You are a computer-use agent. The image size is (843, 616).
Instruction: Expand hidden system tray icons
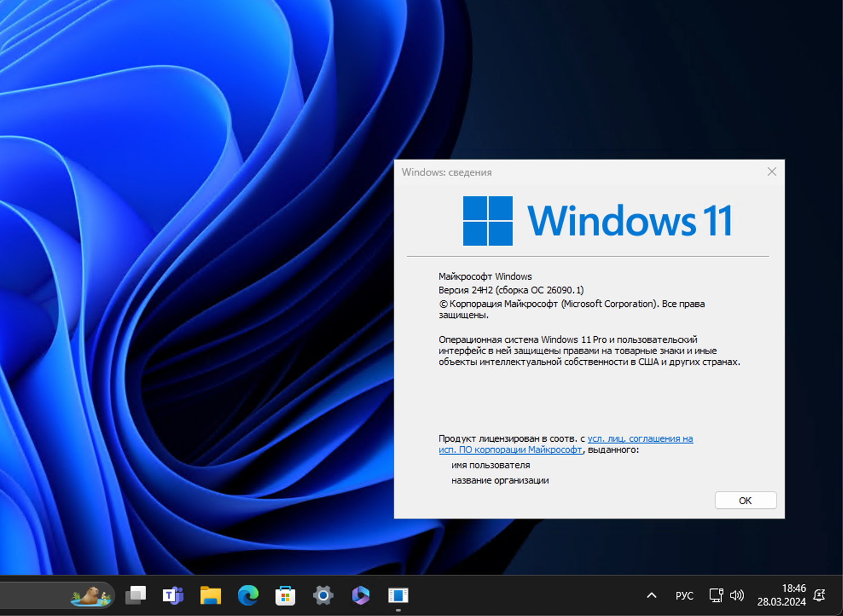pos(651,595)
